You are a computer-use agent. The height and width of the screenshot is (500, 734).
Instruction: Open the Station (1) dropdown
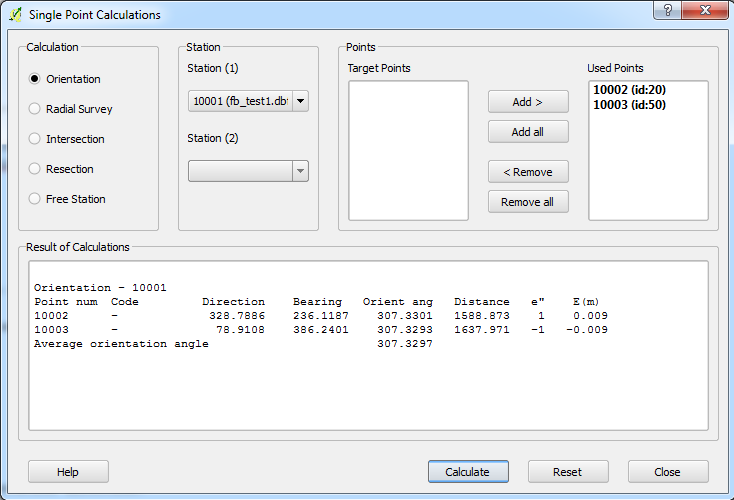click(x=248, y=101)
